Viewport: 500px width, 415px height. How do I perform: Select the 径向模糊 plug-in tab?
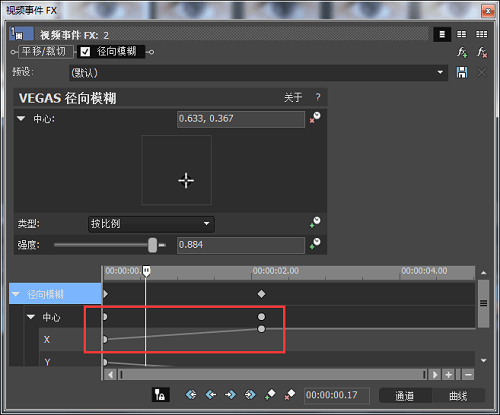[111, 52]
